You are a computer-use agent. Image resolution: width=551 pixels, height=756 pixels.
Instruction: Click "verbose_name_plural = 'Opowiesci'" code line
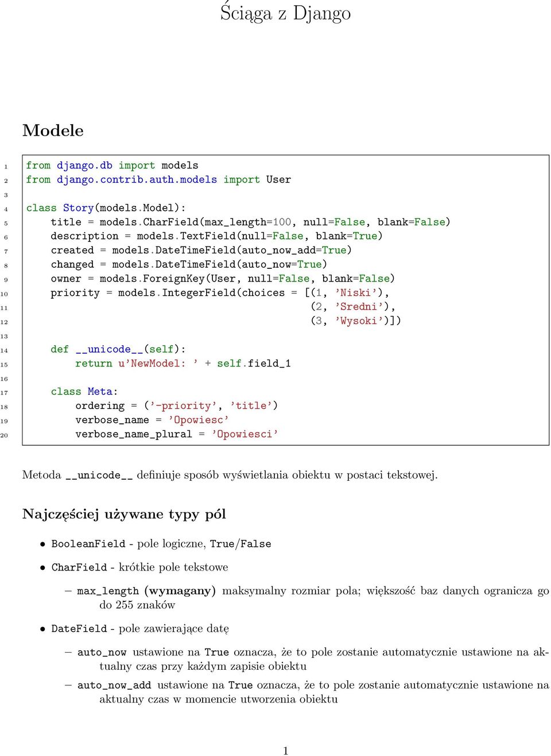[x=177, y=434]
